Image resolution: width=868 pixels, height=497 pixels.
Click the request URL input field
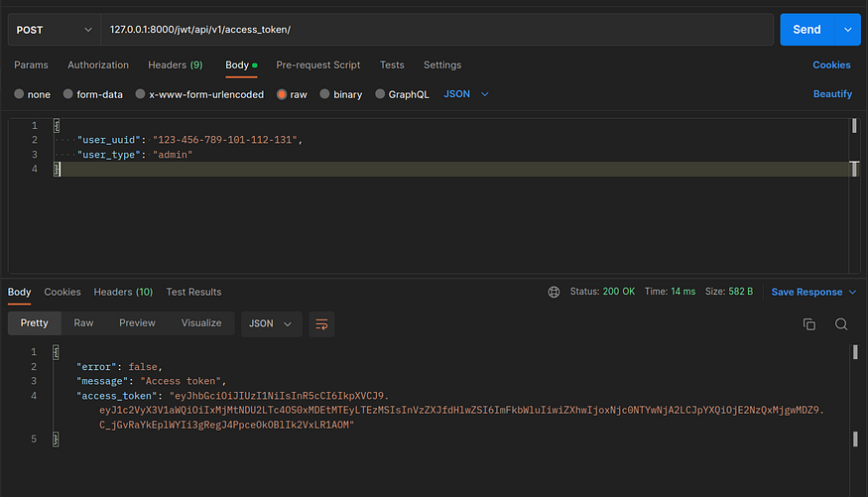436,30
